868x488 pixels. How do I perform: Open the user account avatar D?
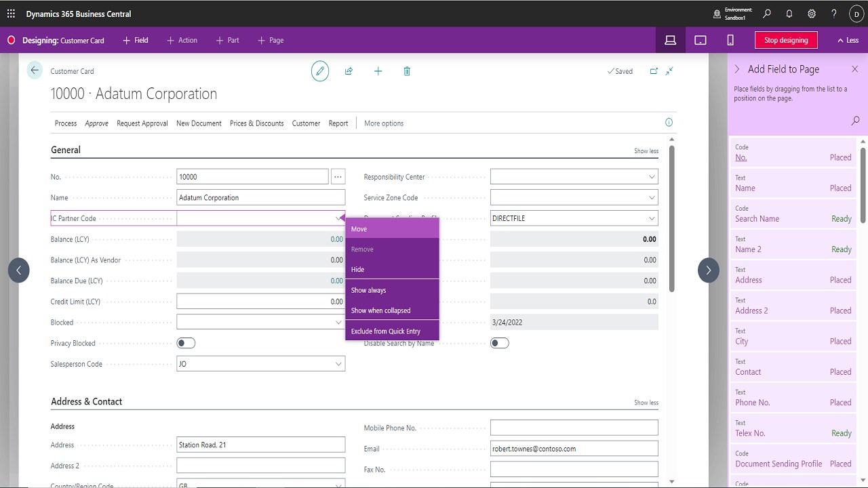click(x=856, y=14)
